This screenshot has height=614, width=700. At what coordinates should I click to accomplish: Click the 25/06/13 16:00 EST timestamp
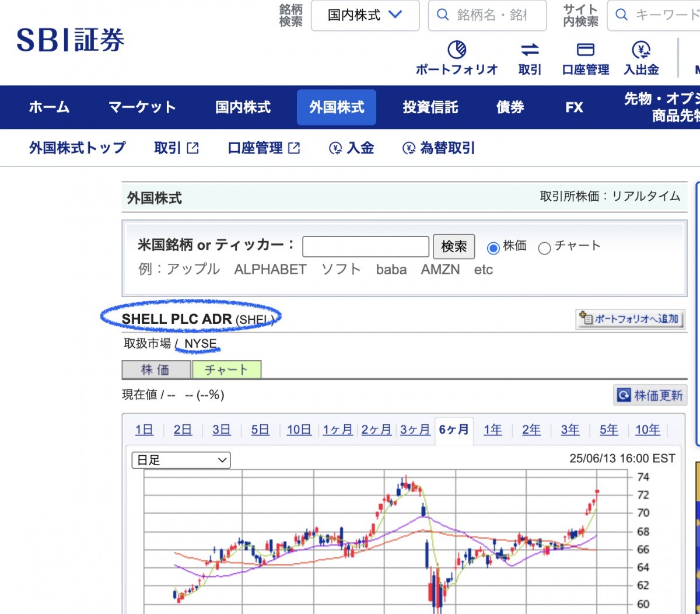tap(622, 459)
